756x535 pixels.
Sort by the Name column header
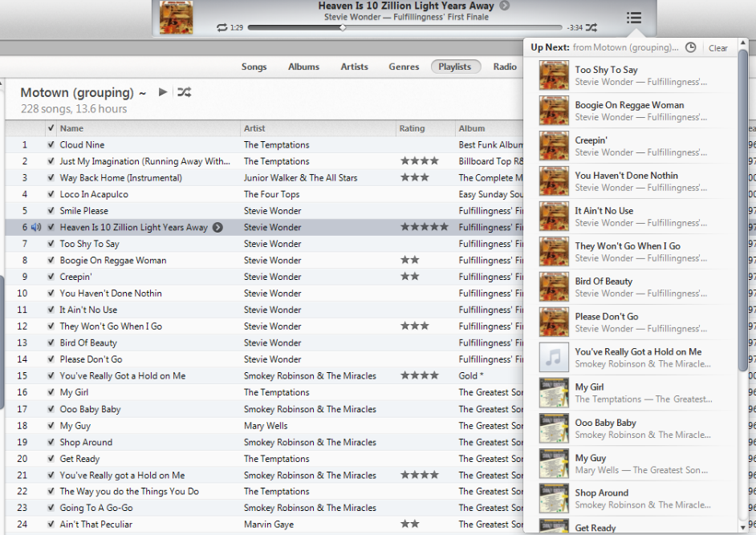click(148, 128)
